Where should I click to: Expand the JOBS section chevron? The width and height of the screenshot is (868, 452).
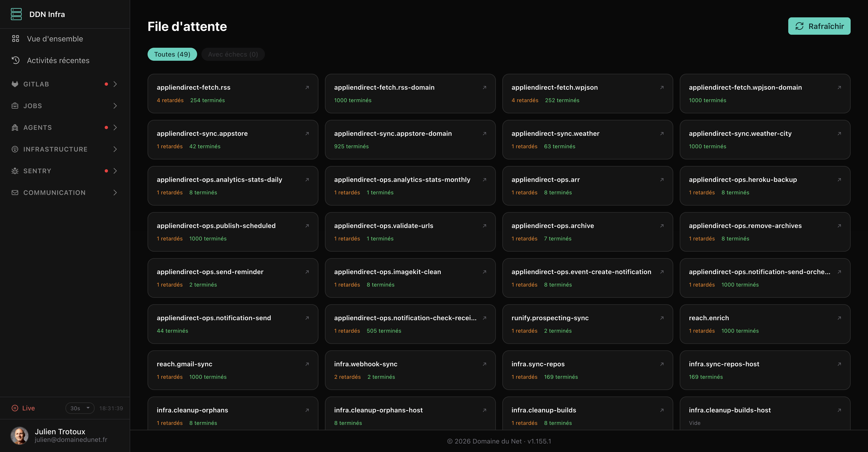point(115,106)
